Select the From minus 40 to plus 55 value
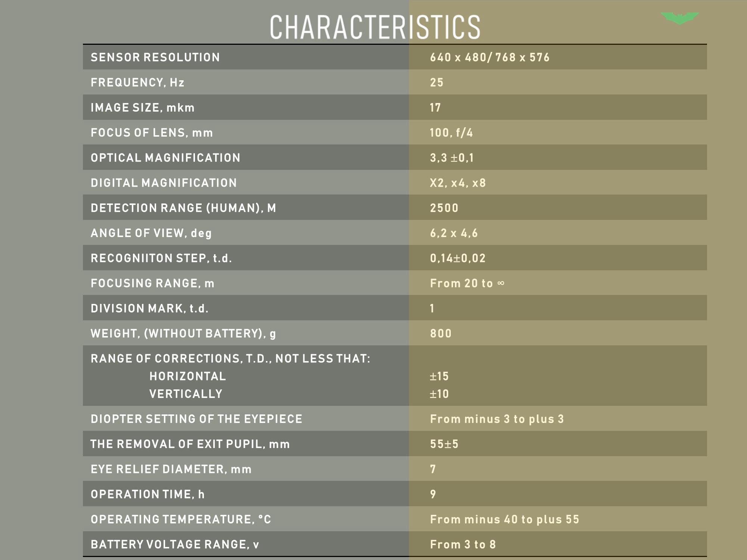The image size is (747, 560). [505, 519]
